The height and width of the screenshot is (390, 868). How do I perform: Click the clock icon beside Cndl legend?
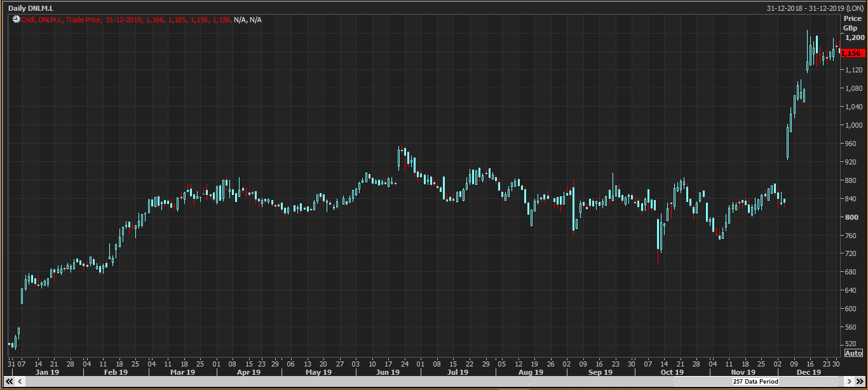17,20
